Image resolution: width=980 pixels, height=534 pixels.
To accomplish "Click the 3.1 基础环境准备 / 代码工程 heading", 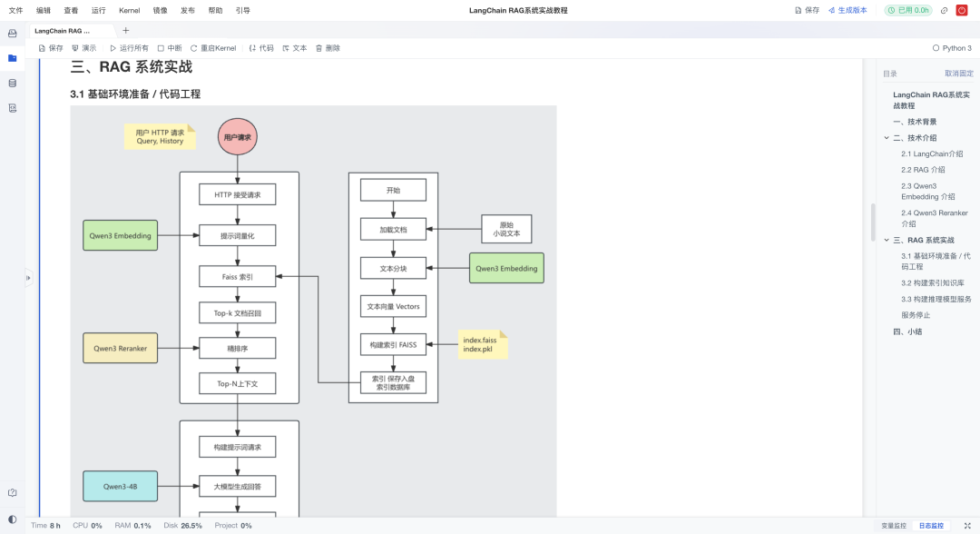I will point(135,94).
